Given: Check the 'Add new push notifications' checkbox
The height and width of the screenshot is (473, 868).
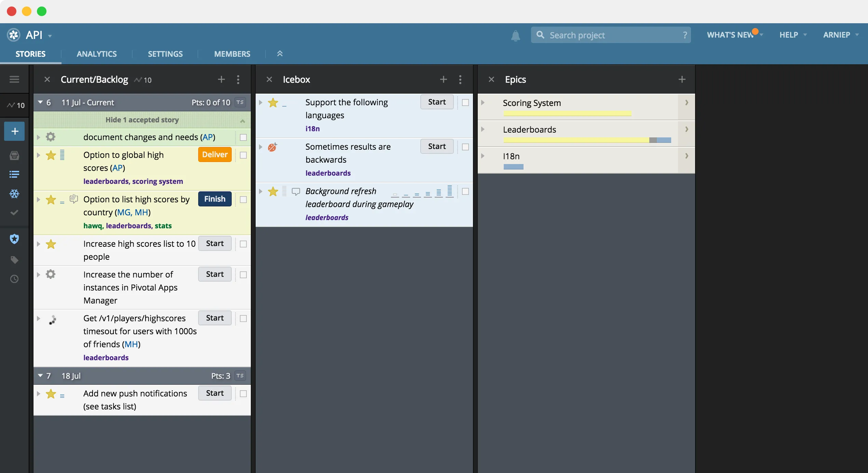Looking at the screenshot, I should [243, 394].
